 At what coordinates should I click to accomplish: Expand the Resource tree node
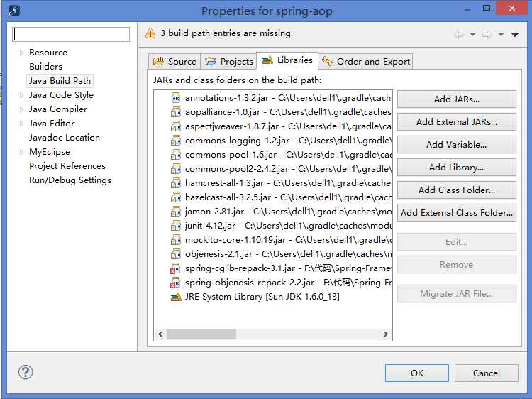click(x=21, y=53)
